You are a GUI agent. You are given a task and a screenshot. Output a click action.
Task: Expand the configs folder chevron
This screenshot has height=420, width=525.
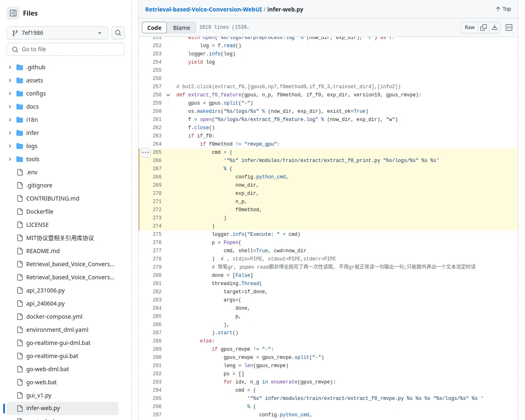point(10,94)
